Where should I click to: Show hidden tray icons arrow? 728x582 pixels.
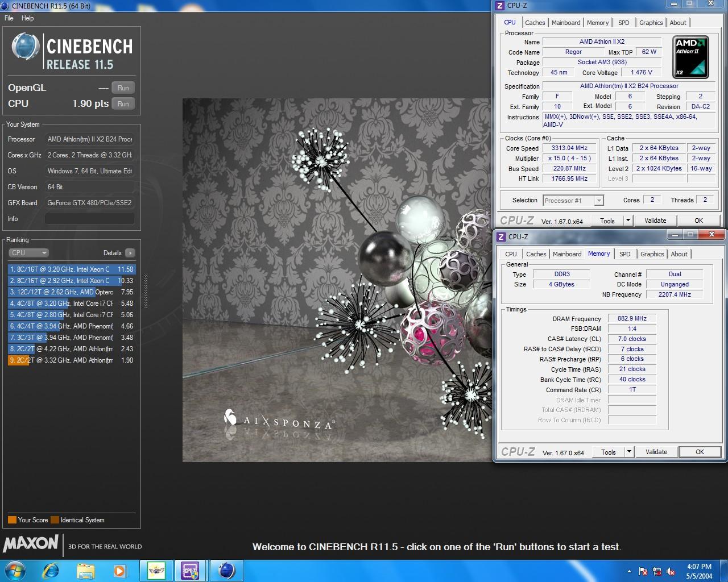(629, 571)
